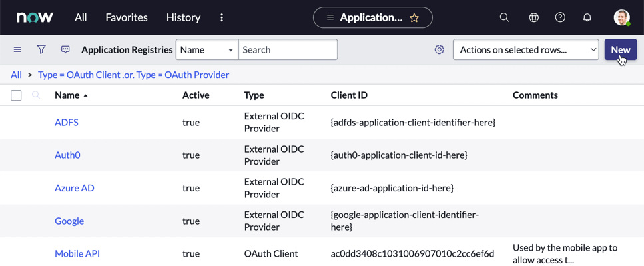Open the help question mark icon
Screen dimensions: 644x266
[x=560, y=17]
